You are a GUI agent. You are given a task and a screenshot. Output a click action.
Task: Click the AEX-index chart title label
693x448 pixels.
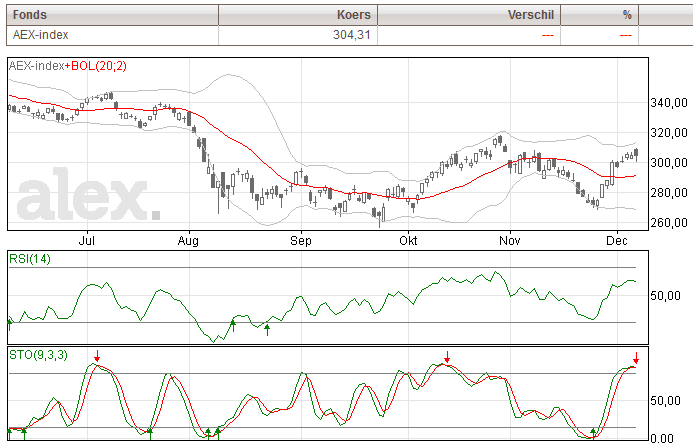(x=37, y=66)
